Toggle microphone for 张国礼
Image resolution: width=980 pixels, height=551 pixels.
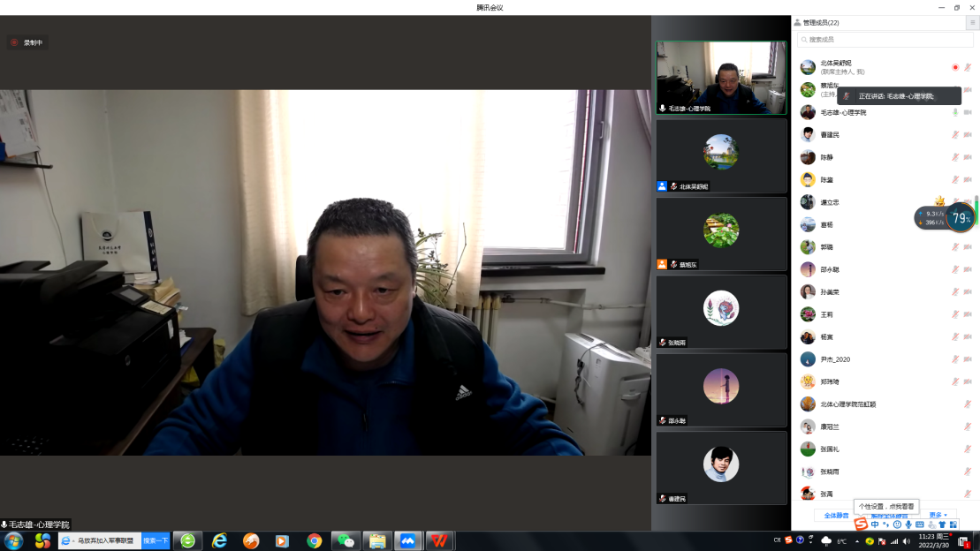click(x=968, y=449)
